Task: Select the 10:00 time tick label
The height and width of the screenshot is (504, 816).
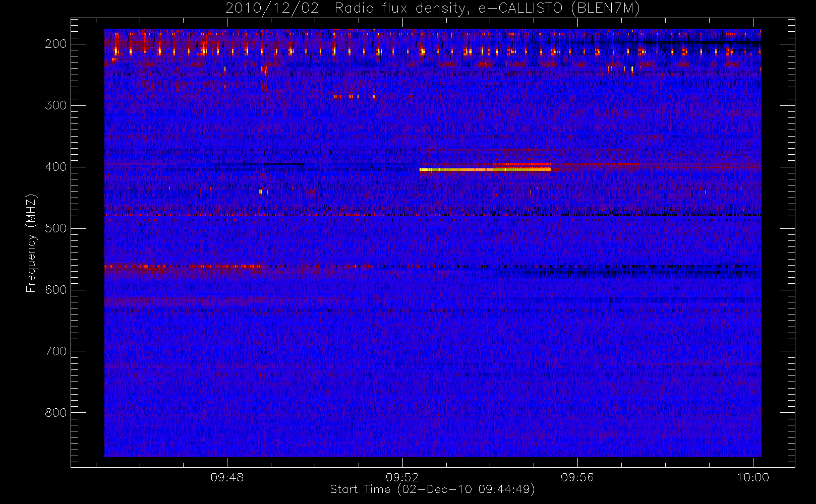Action: [x=752, y=477]
